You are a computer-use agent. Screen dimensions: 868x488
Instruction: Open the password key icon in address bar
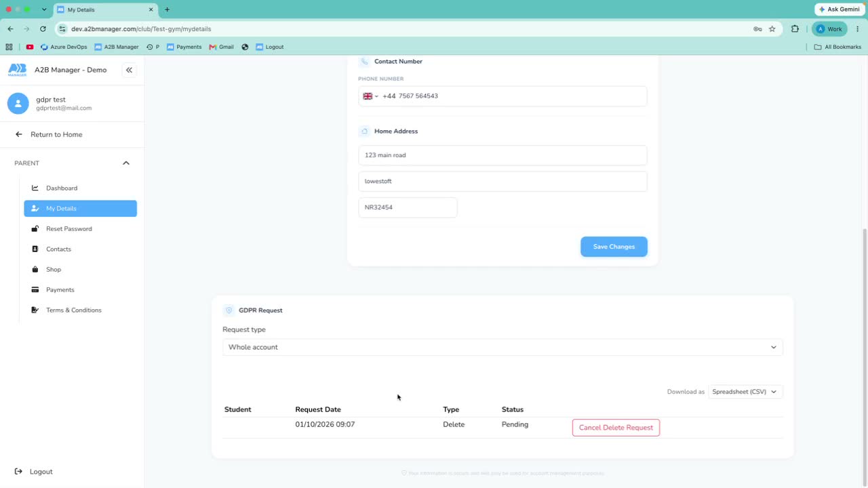[x=757, y=29]
